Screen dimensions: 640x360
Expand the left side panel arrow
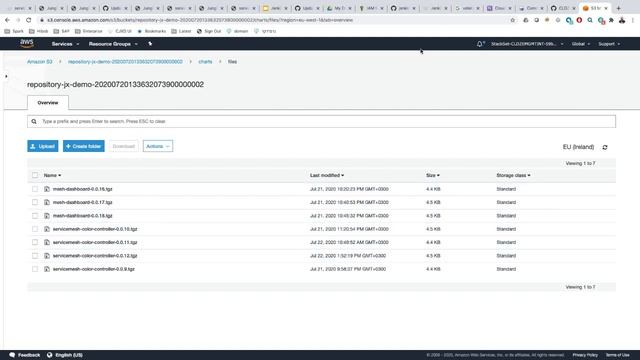click(6, 76)
